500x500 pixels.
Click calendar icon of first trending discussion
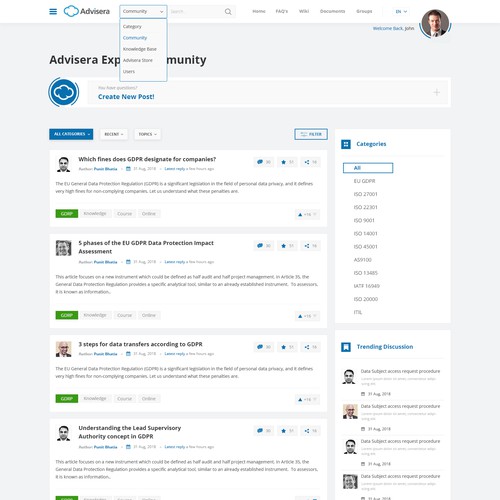point(363,394)
